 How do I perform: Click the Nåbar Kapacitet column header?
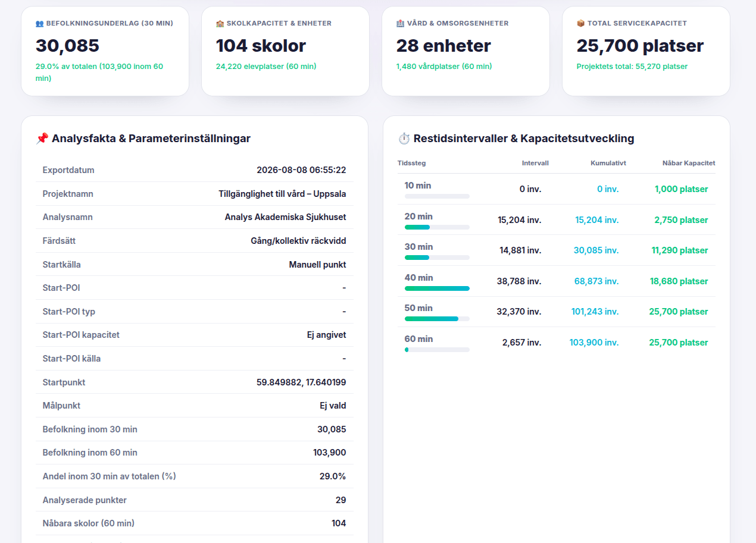pyautogui.click(x=689, y=163)
